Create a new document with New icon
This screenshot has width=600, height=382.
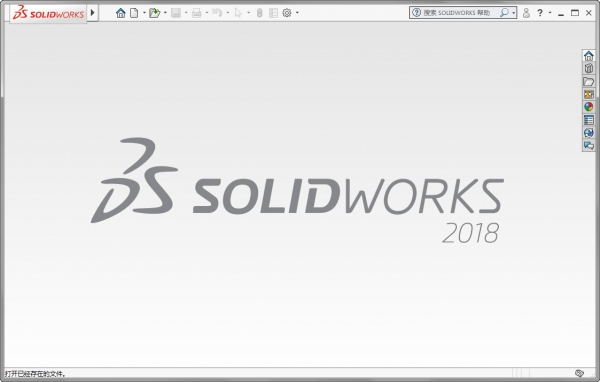tap(134, 13)
